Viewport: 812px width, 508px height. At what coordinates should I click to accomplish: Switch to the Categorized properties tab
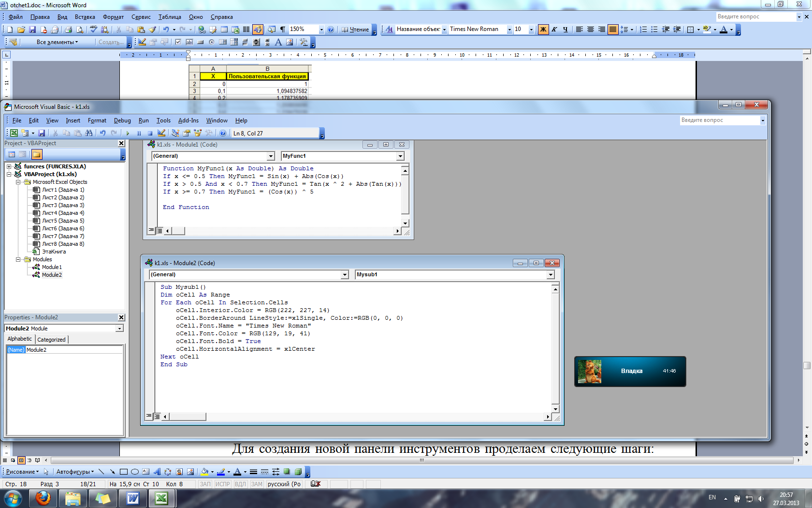(51, 340)
